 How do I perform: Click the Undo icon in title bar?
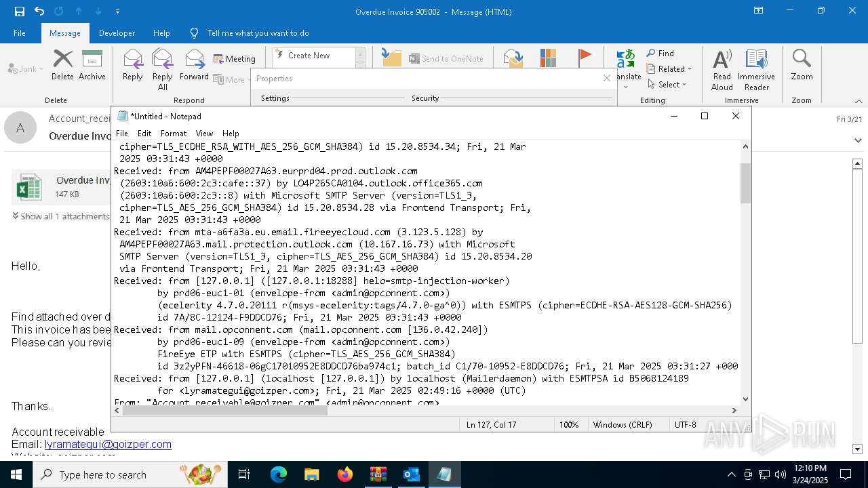39,12
